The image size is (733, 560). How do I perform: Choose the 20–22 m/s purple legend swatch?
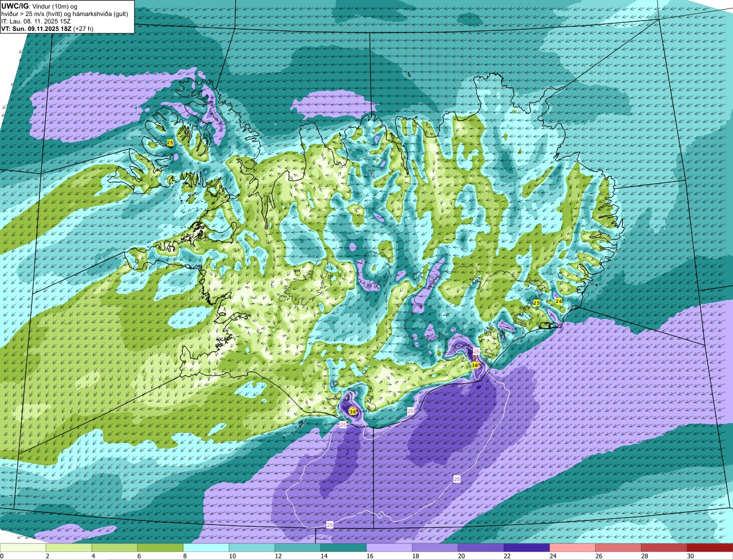click(x=481, y=547)
